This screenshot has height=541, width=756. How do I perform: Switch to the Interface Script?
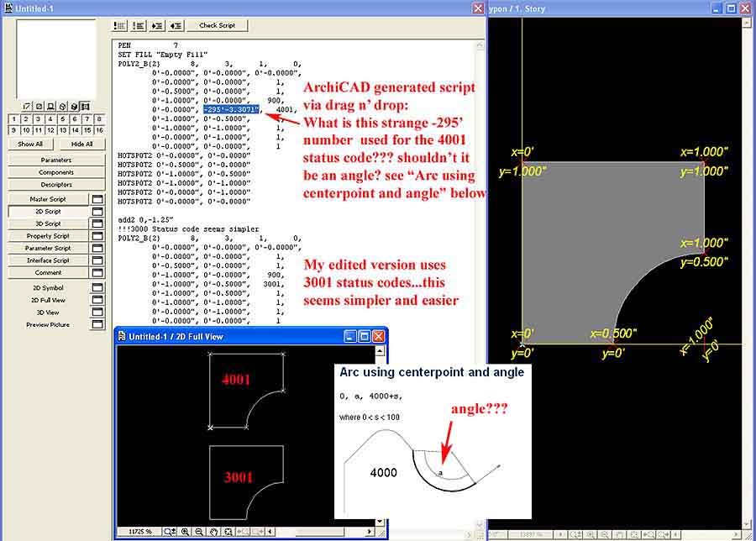tap(48, 260)
